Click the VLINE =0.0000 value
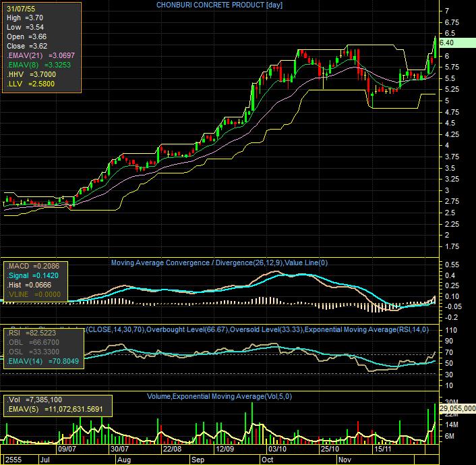This screenshot has width=476, height=465. tap(34, 294)
